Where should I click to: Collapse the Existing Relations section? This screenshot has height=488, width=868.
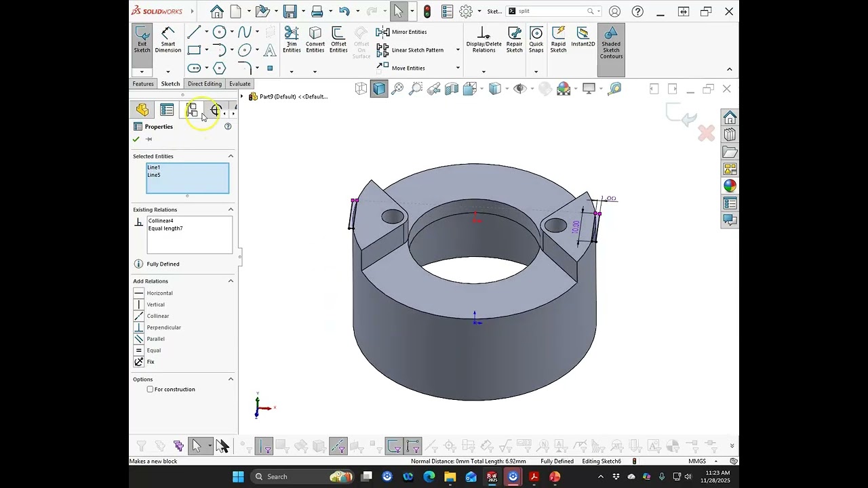point(231,210)
